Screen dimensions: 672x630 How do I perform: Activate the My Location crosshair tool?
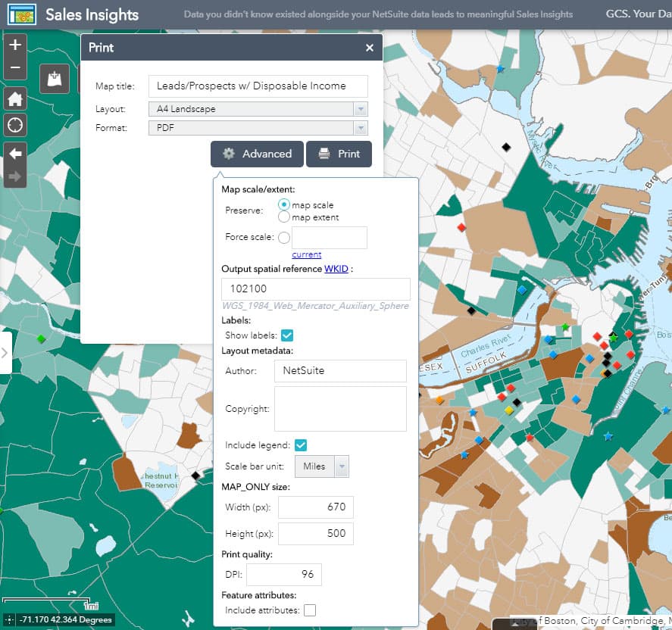(x=14, y=124)
